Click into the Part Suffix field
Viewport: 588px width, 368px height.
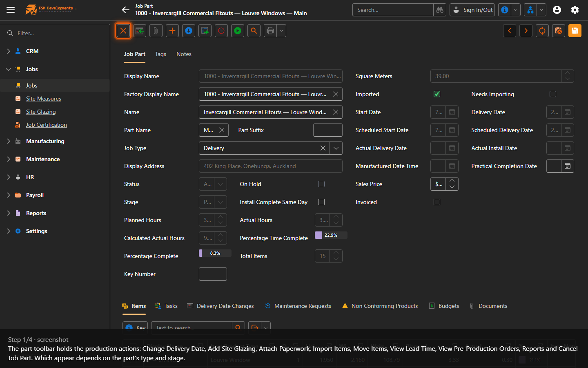[328, 130]
